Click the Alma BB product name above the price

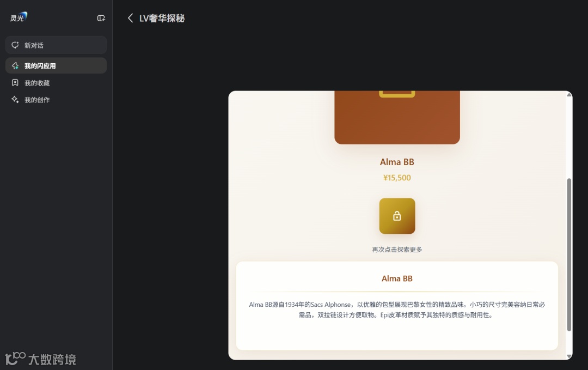pos(397,162)
